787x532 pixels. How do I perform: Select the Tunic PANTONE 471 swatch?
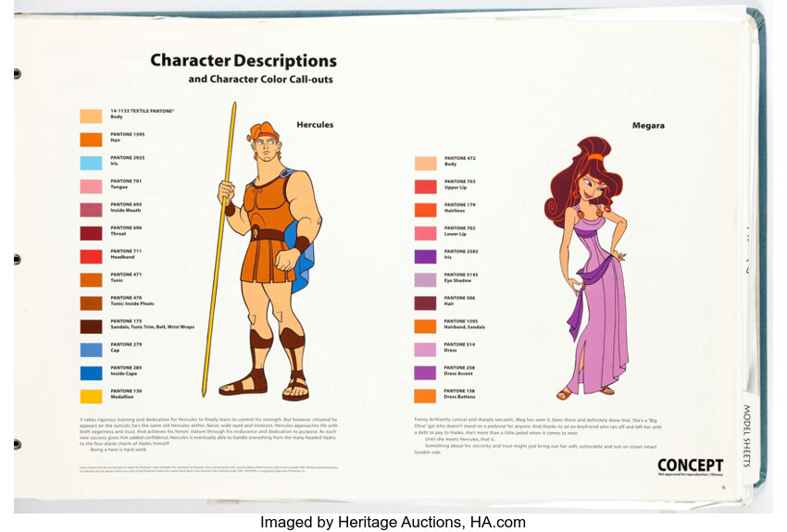coord(91,279)
